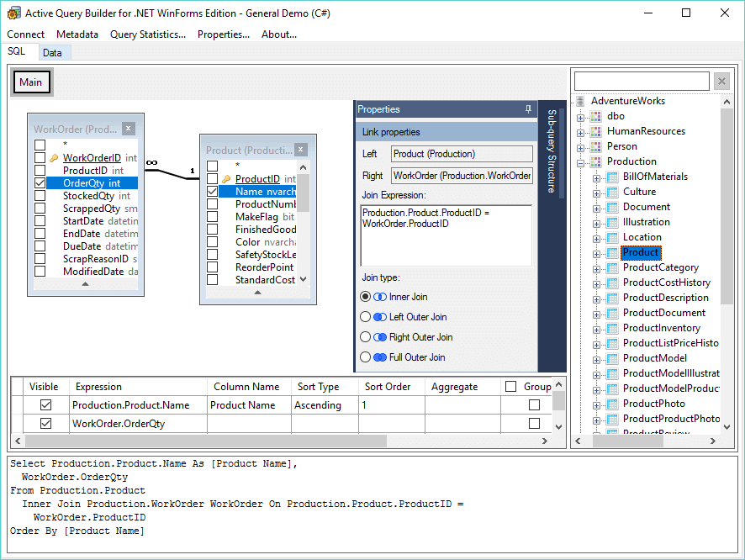Open the Connect menu
Image resolution: width=745 pixels, height=560 pixels.
[x=26, y=34]
